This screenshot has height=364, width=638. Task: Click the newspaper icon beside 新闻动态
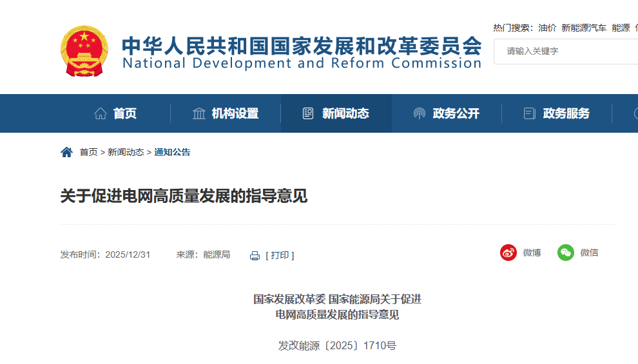tap(308, 114)
